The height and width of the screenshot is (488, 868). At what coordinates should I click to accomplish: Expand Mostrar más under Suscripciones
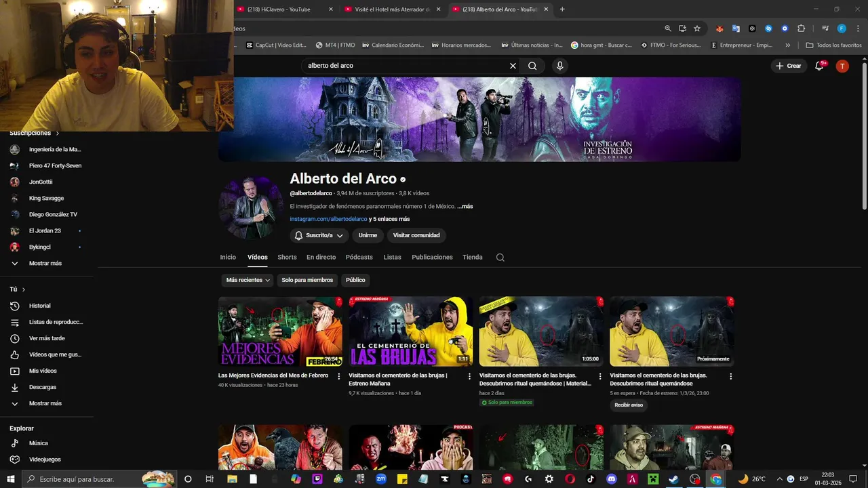[46, 263]
